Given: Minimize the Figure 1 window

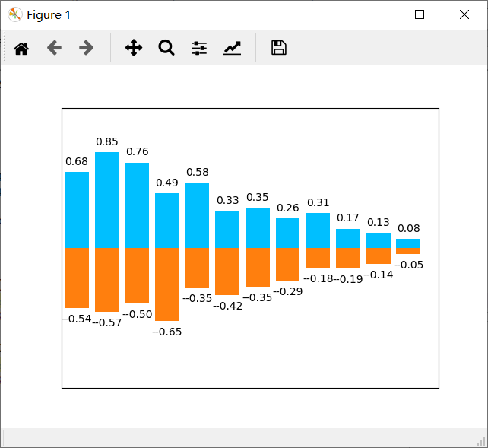Looking at the screenshot, I should (376, 14).
